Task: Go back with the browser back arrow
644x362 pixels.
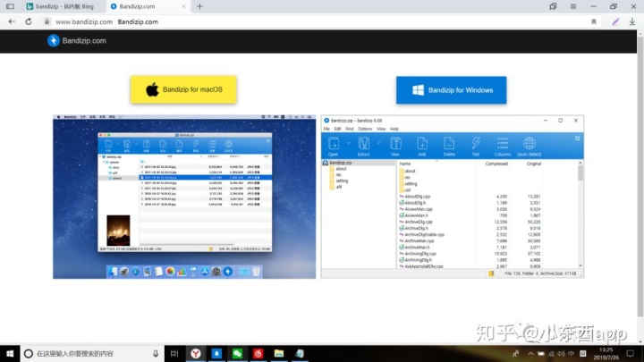Action: click(12, 21)
